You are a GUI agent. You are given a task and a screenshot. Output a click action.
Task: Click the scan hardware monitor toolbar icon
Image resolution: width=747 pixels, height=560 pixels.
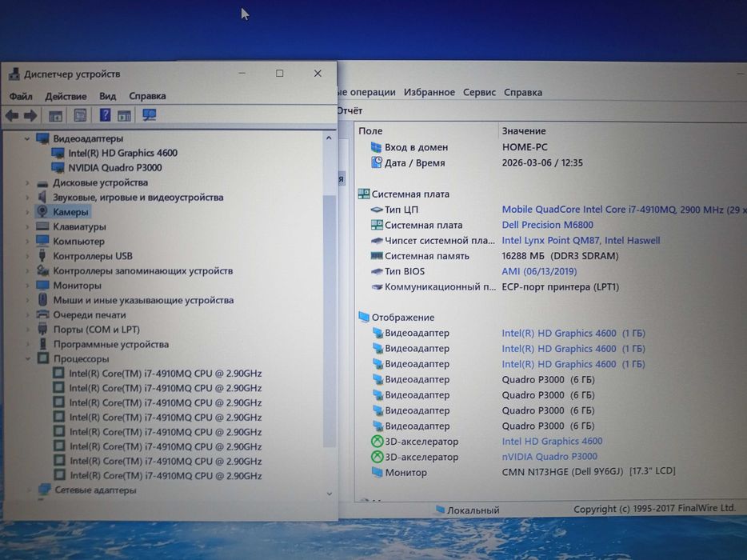point(149,114)
